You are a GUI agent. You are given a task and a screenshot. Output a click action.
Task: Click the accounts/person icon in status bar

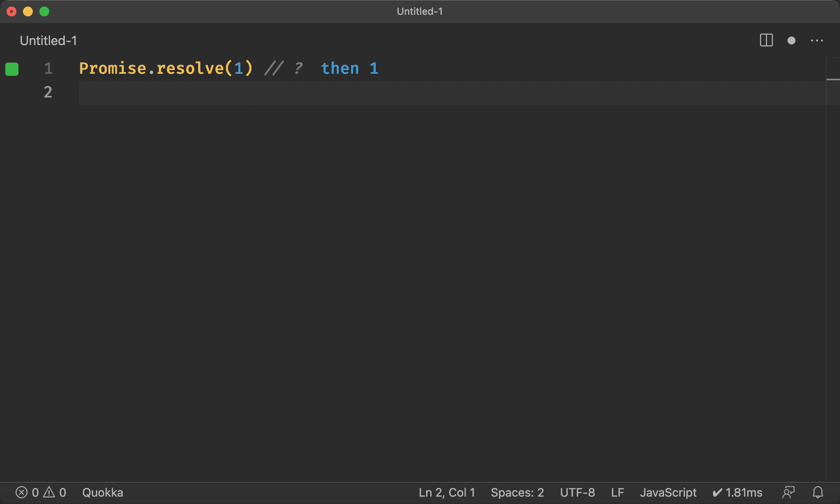(789, 493)
